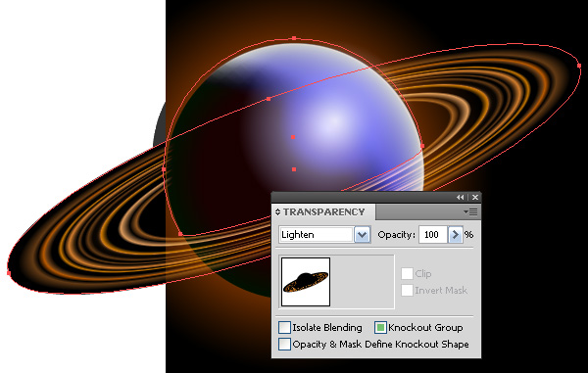Open the Transparency panel flyout menu
588x373 pixels.
[x=471, y=212]
